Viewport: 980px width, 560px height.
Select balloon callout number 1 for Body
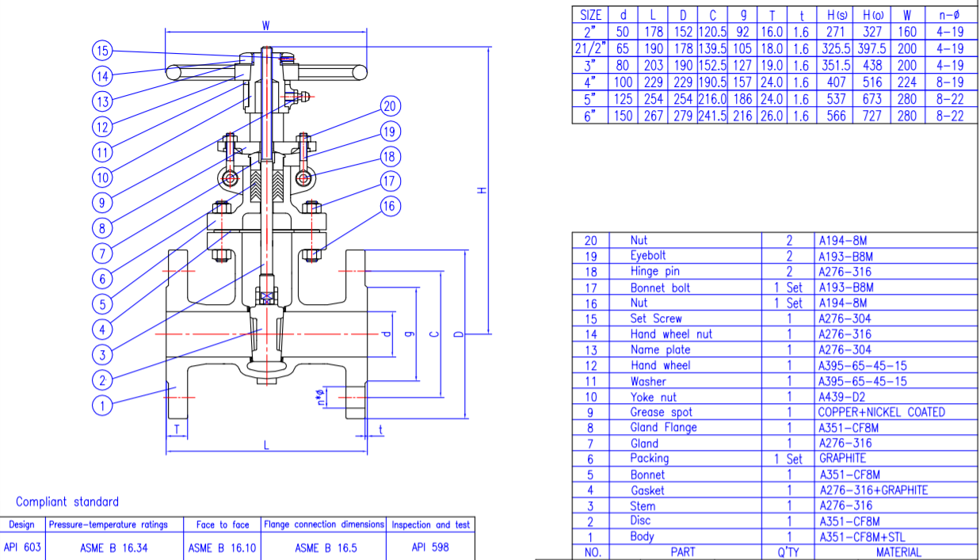(x=101, y=405)
